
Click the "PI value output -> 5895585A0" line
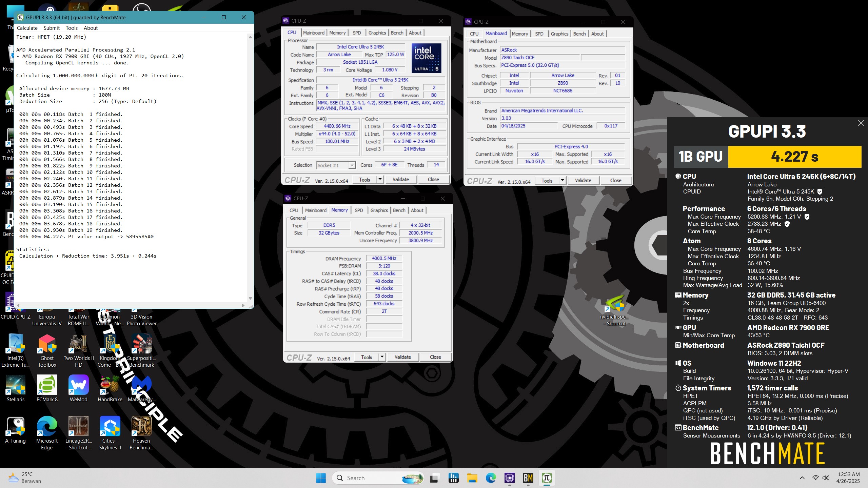coord(111,237)
